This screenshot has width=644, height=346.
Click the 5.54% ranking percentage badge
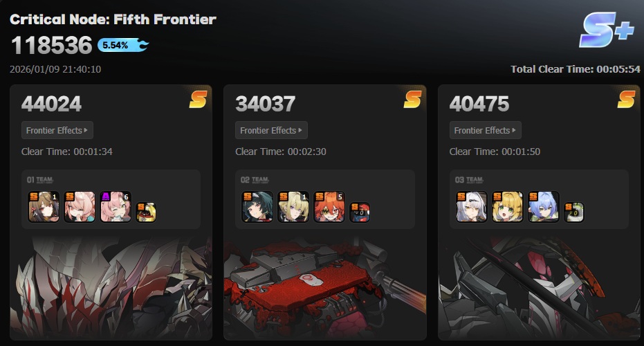123,45
